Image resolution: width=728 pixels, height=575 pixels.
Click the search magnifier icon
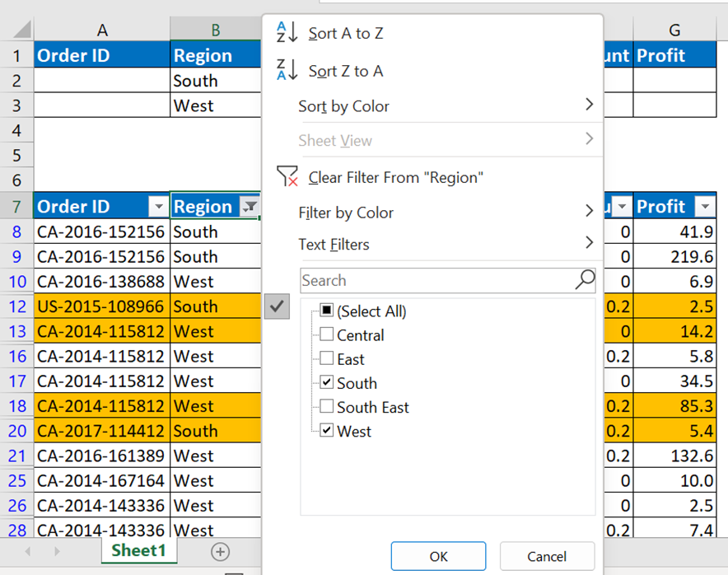click(584, 280)
